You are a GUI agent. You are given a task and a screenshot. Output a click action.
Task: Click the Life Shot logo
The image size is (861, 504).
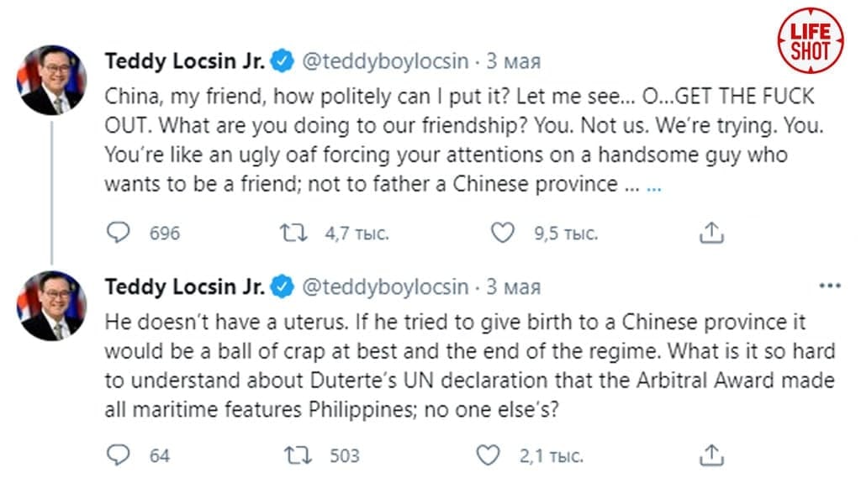click(x=810, y=41)
